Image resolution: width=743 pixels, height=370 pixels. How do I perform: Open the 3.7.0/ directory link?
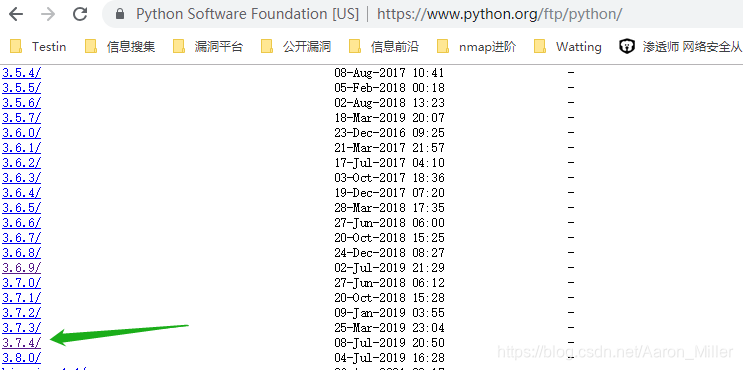click(x=21, y=283)
